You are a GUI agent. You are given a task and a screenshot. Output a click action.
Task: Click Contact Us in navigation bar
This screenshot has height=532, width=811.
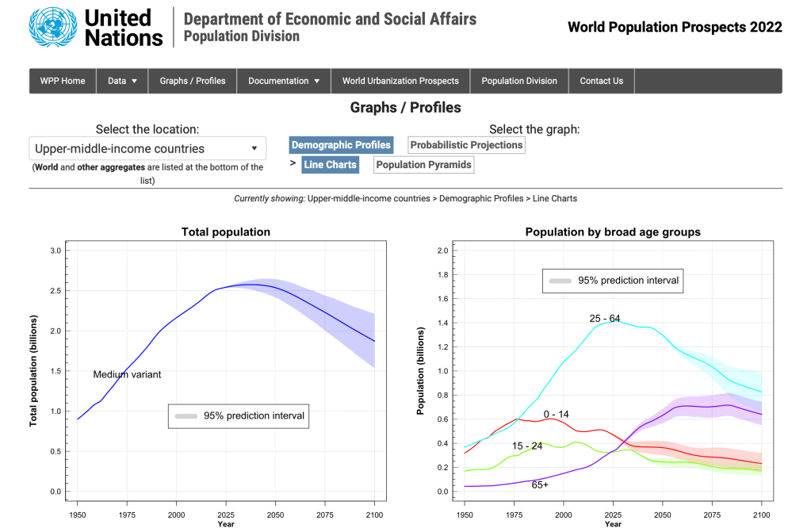coord(602,81)
